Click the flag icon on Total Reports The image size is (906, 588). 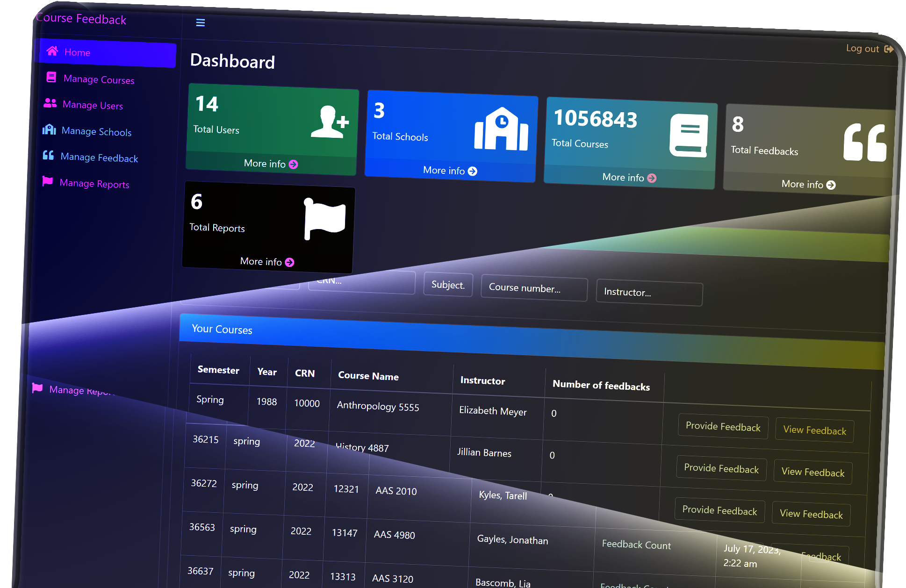(324, 218)
